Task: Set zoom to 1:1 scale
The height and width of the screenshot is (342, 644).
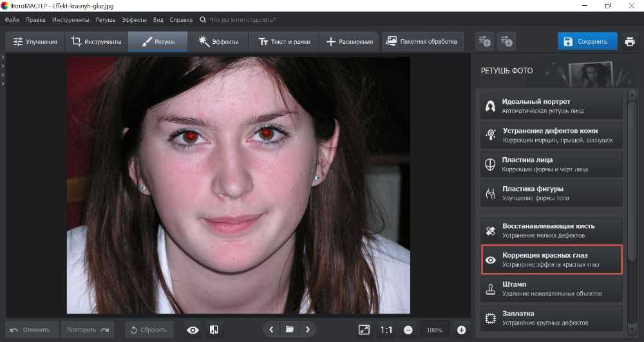Action: [386, 330]
